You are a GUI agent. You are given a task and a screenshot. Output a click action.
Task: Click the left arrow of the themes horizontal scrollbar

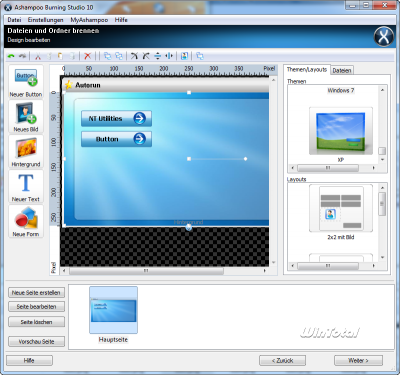(x=293, y=168)
